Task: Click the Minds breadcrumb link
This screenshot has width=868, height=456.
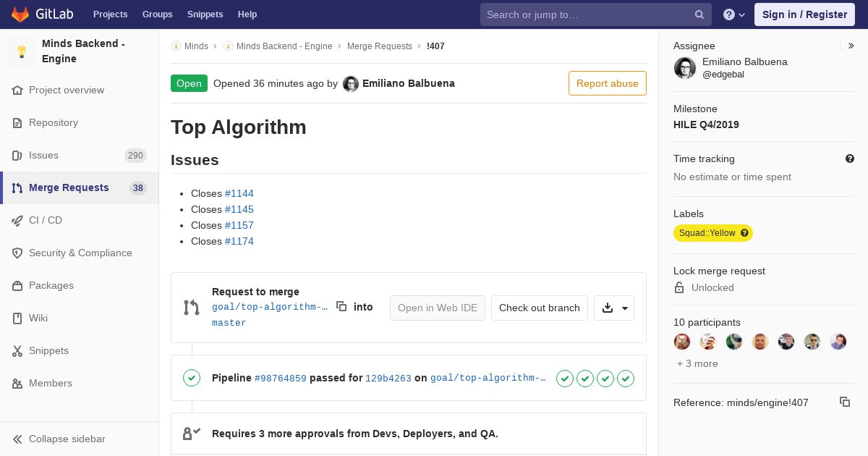Action: pos(196,46)
